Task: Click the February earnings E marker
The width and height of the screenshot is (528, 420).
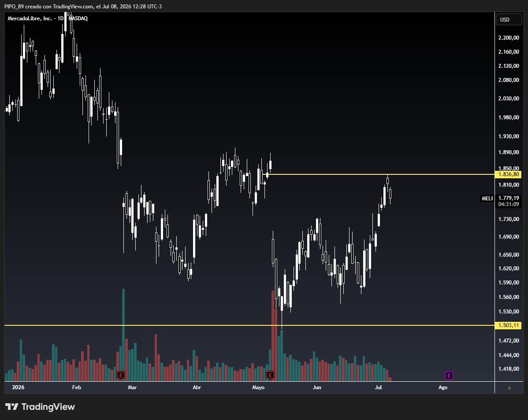Action: coord(121,375)
